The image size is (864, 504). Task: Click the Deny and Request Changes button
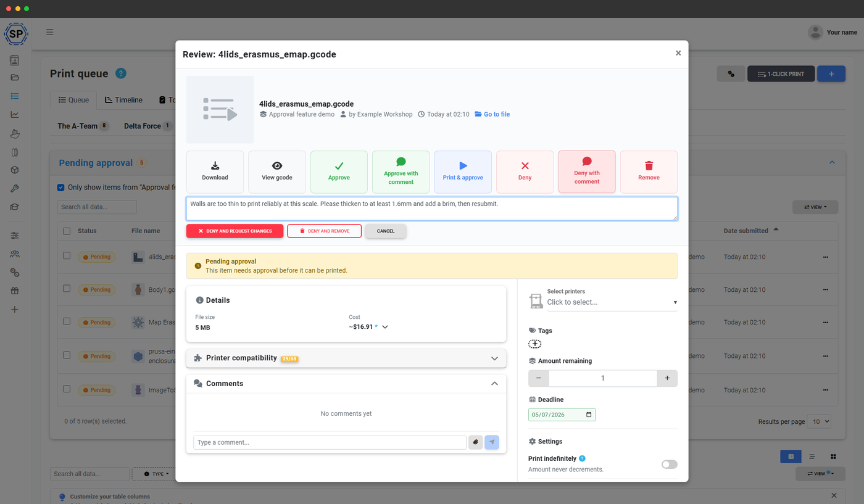tap(235, 231)
